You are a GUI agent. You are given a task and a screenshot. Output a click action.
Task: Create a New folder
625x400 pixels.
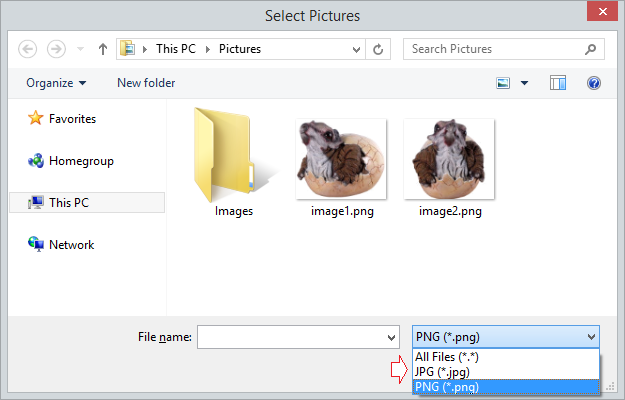coord(146,83)
